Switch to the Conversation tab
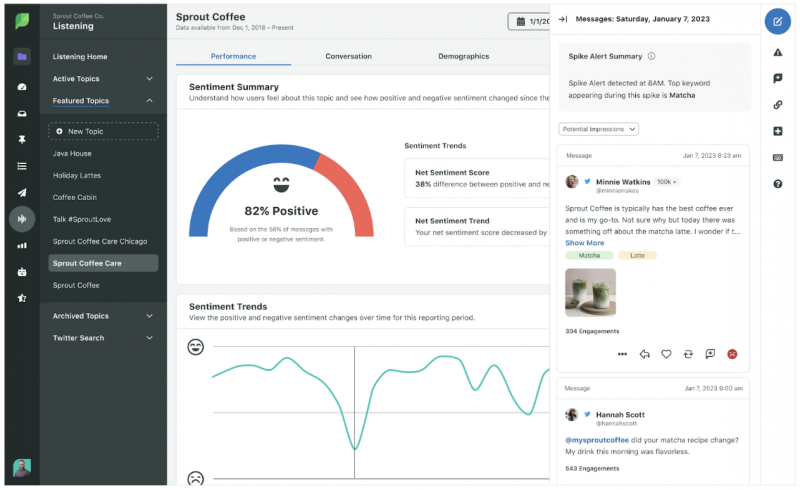The image size is (800, 490). 348,56
